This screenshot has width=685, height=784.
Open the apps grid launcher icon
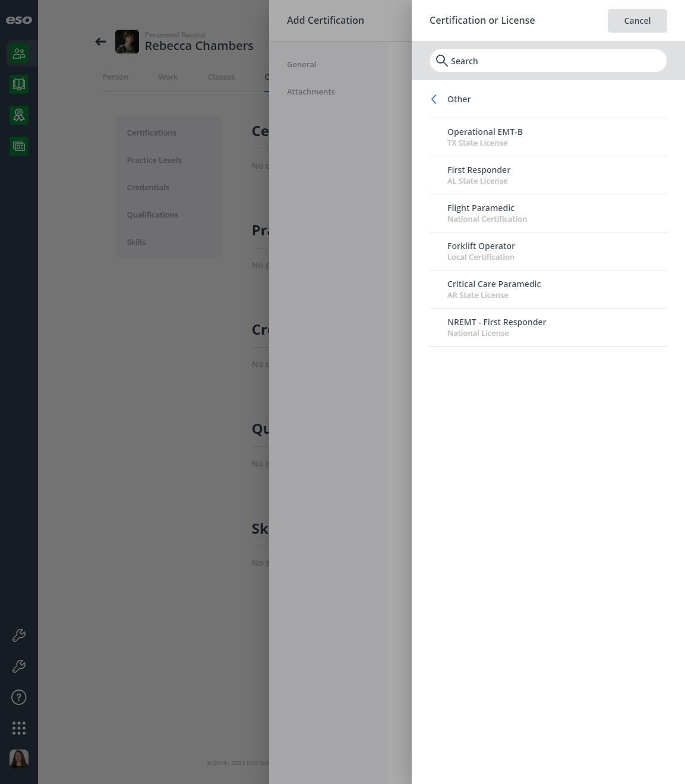tap(19, 728)
